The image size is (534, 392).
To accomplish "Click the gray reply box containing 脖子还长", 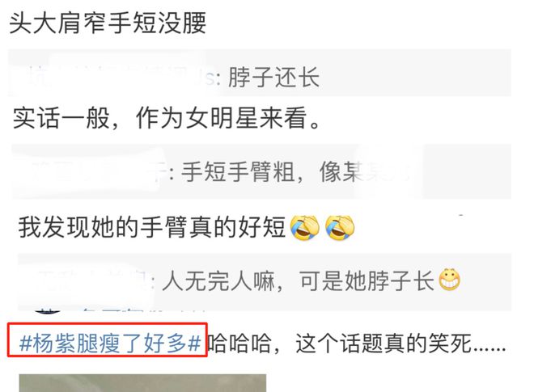I will 260,73.
